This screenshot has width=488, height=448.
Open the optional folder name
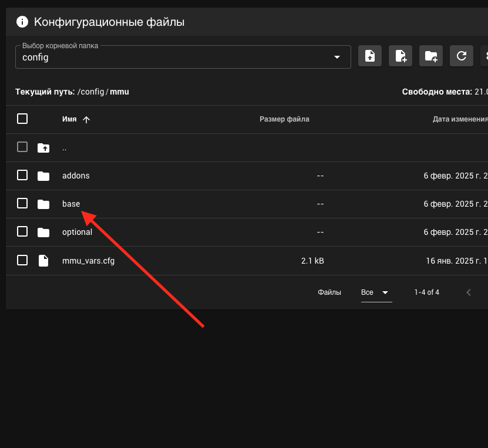tap(77, 232)
